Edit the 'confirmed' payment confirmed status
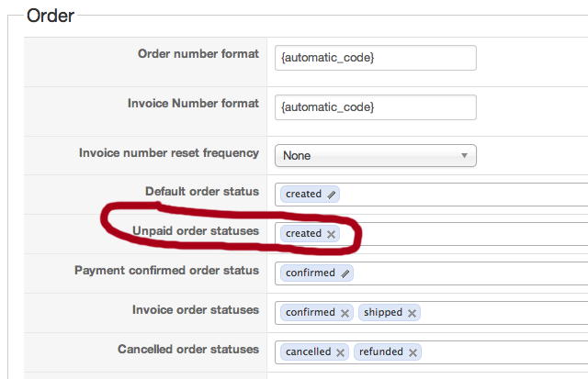 (x=345, y=273)
